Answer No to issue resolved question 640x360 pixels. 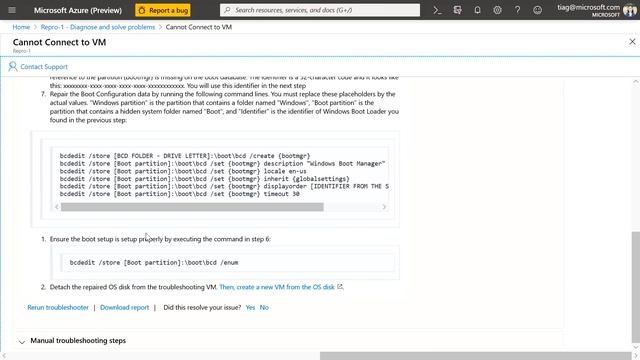coord(264,307)
